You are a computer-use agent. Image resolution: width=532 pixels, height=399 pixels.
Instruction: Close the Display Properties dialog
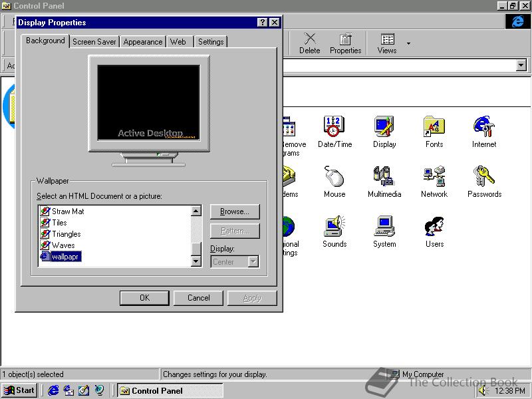tap(275, 23)
